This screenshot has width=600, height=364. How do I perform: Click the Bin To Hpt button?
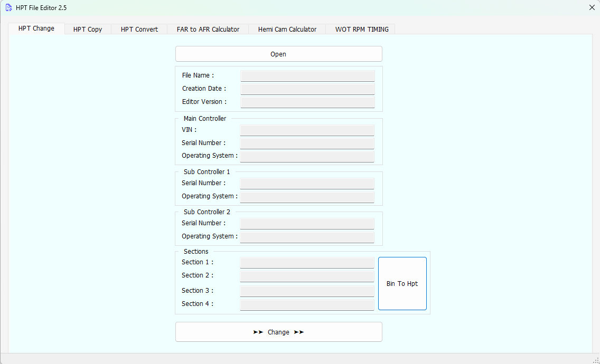[x=402, y=284]
